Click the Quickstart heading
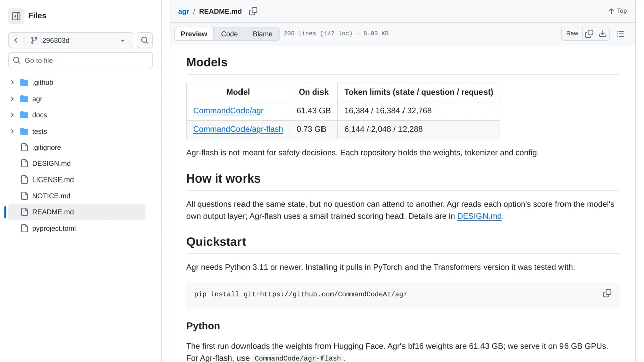The height and width of the screenshot is (362, 644). tap(216, 242)
